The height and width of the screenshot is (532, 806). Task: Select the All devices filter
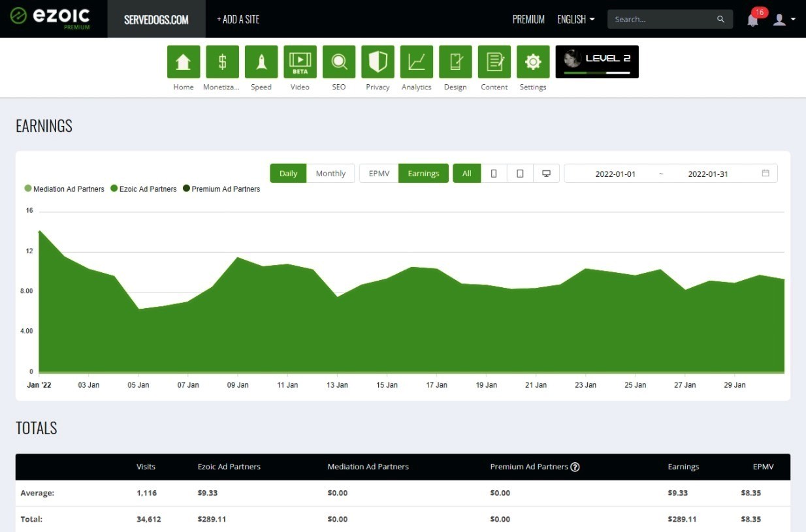[x=467, y=174]
